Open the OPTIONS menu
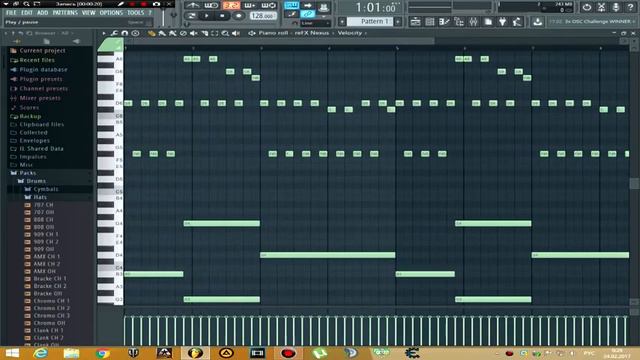Screen dimensions: 640x360 pyautogui.click(x=111, y=13)
